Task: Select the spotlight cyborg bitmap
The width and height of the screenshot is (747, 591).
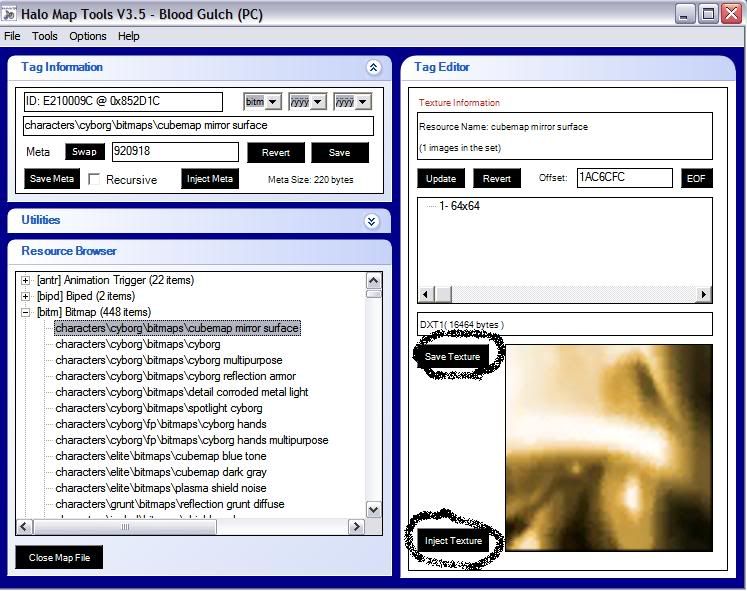Action: point(159,409)
